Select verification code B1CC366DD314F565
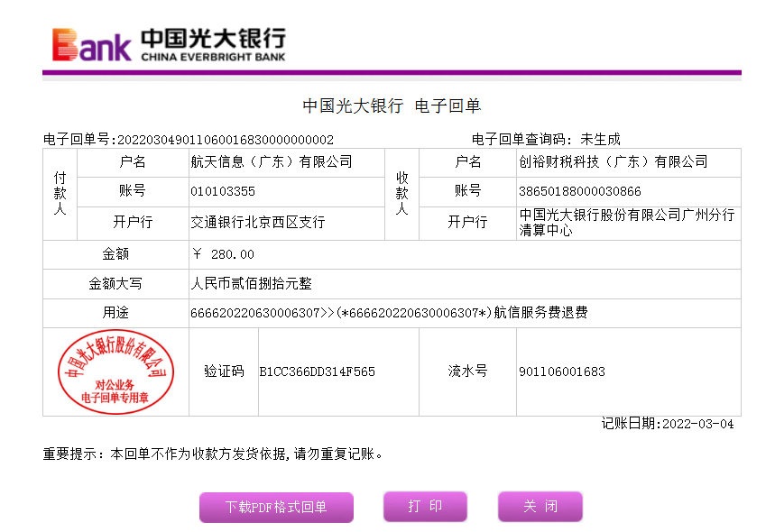The height and width of the screenshot is (532, 775). click(318, 371)
